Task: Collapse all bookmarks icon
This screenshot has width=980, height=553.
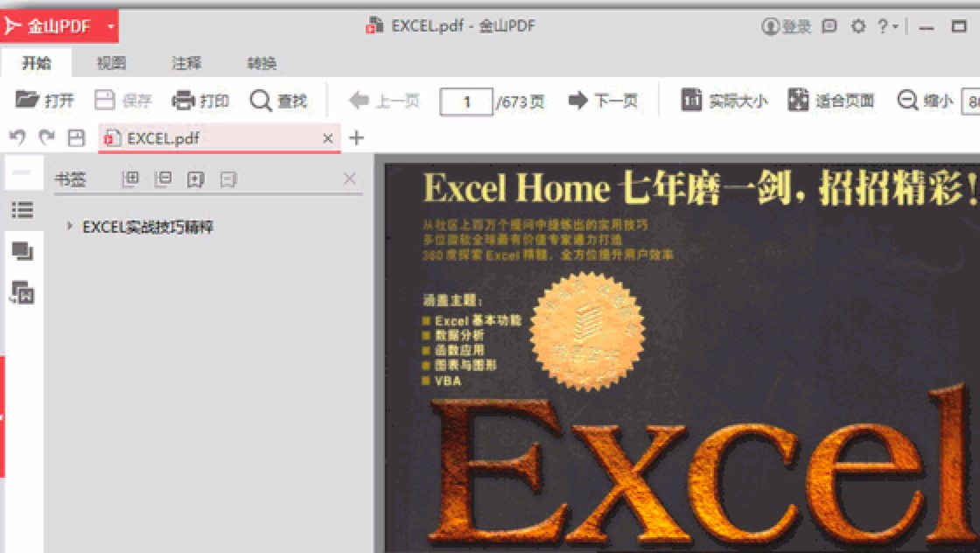Action: pyautogui.click(x=163, y=179)
